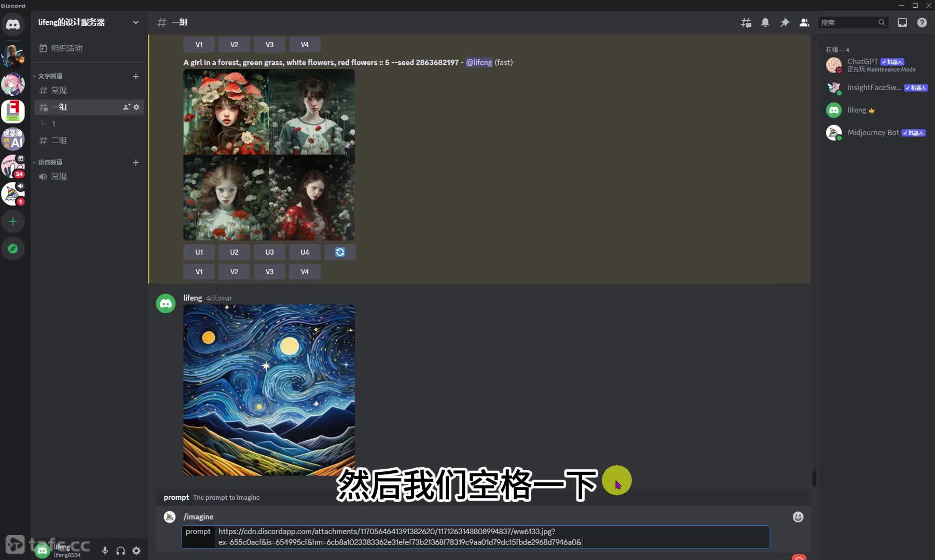Click the search field
935x560 pixels.
click(853, 22)
